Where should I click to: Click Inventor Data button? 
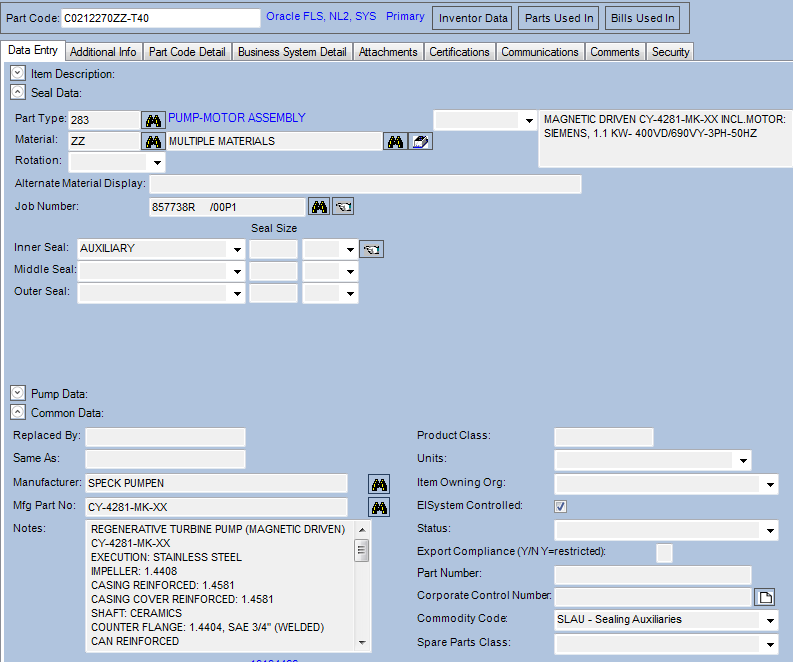(473, 18)
